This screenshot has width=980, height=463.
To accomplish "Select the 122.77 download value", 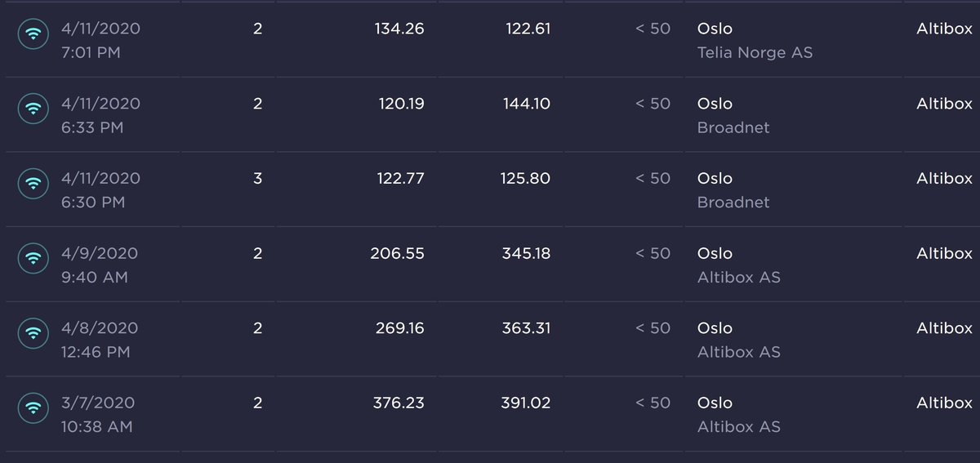I will 399,178.
